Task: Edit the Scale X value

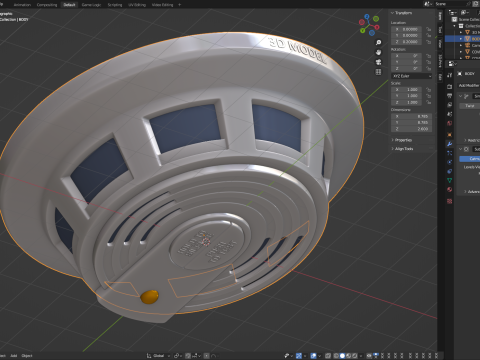Action: click(407, 90)
